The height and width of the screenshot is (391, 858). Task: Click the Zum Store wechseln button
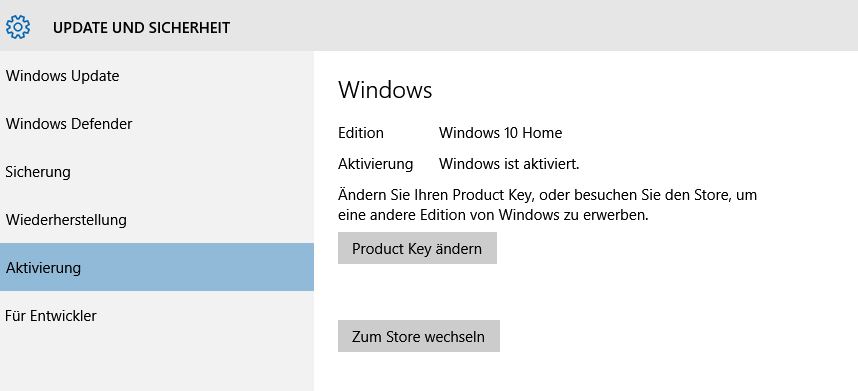click(419, 336)
